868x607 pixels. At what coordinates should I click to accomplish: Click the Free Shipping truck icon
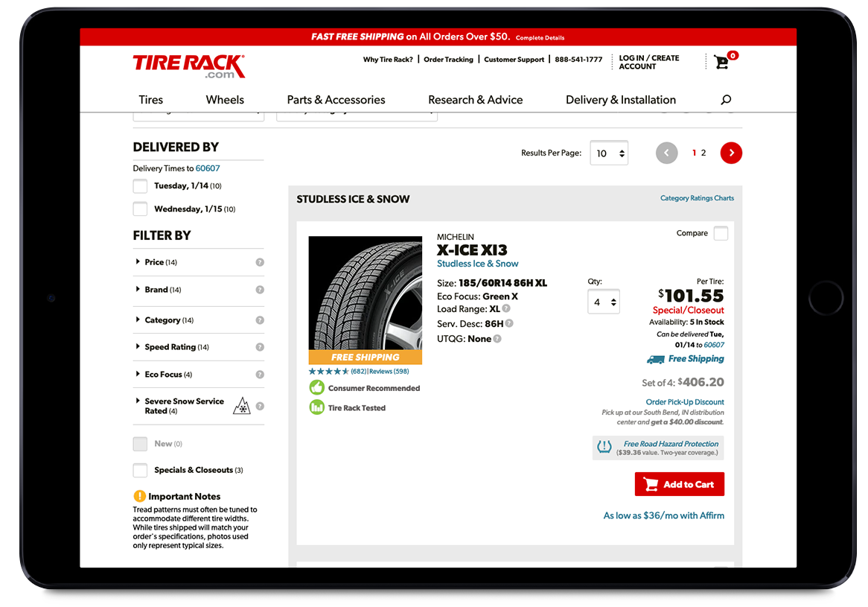point(655,360)
